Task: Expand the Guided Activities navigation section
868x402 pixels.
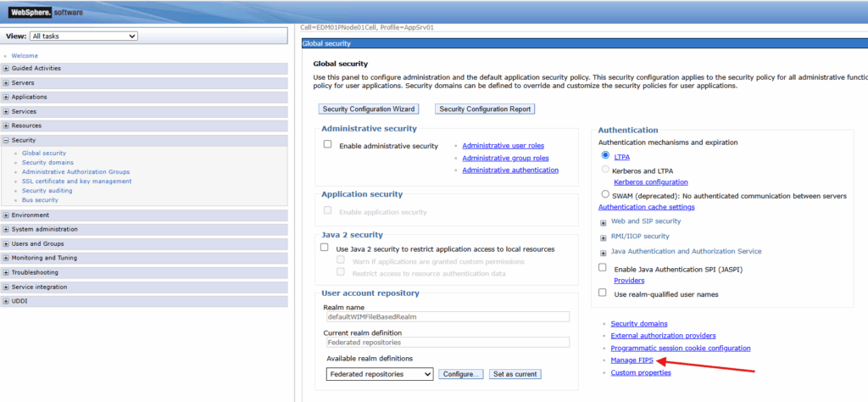Action: pos(7,69)
